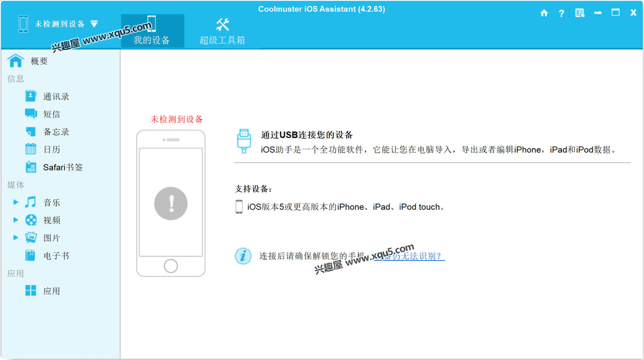Expand the 视频 tree arrow
The width and height of the screenshot is (644, 360).
16,220
